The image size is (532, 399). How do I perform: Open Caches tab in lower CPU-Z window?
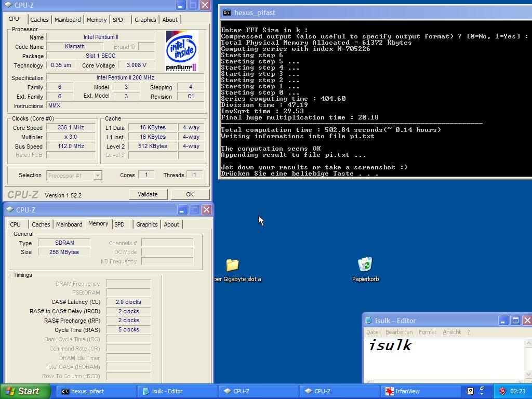click(41, 224)
